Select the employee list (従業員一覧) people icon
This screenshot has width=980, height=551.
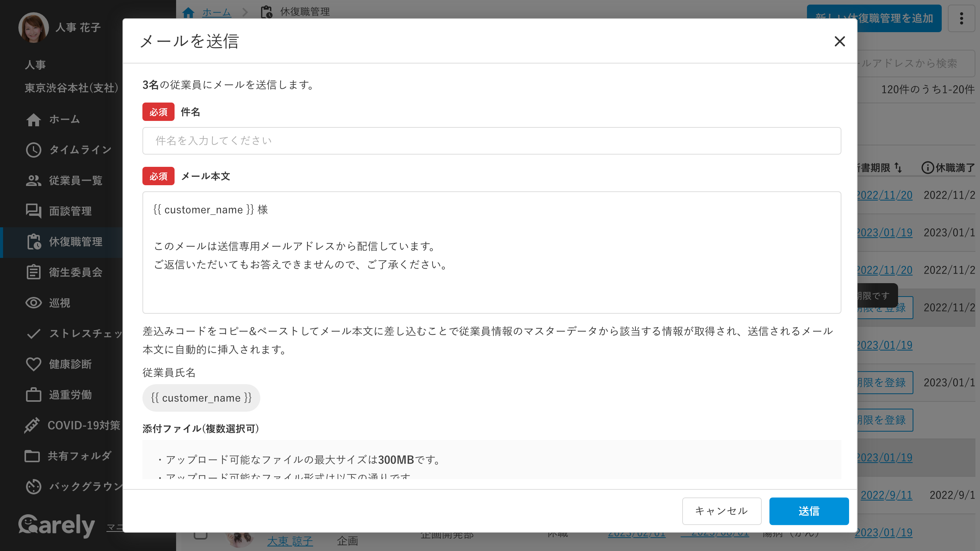click(33, 181)
